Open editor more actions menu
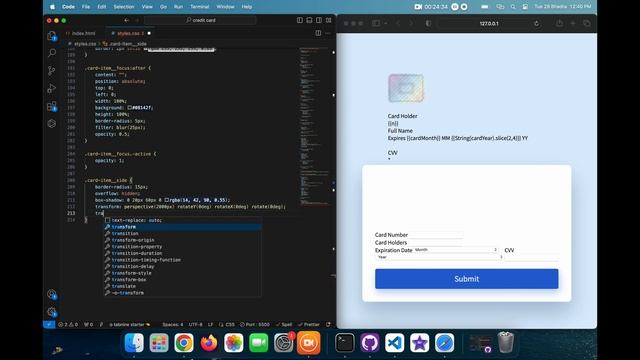 [x=328, y=33]
